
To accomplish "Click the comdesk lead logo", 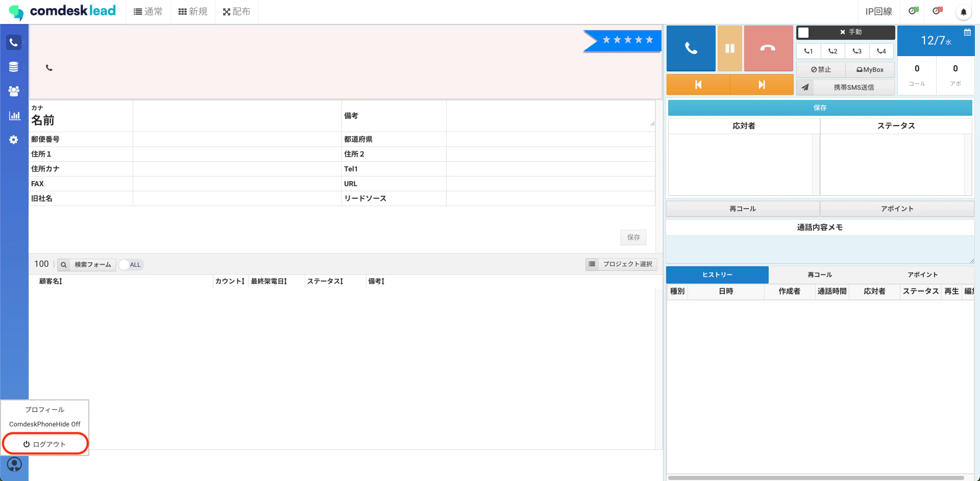I will point(62,11).
